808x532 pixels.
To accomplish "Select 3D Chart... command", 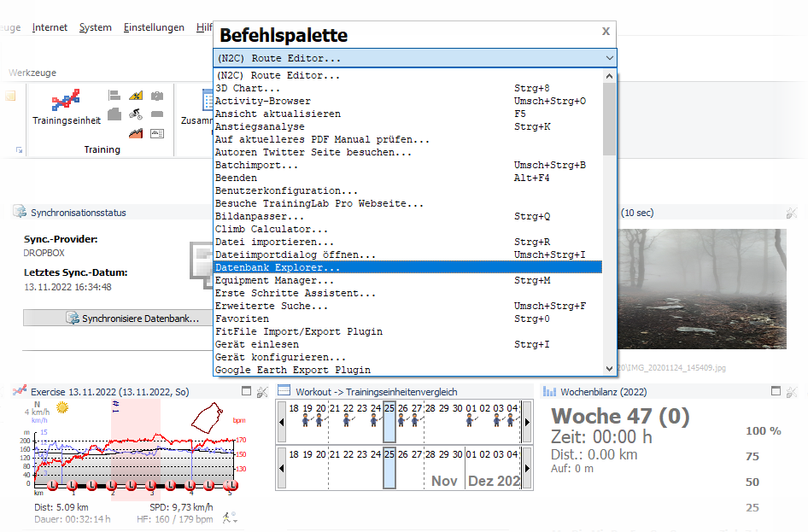I will (x=407, y=88).
